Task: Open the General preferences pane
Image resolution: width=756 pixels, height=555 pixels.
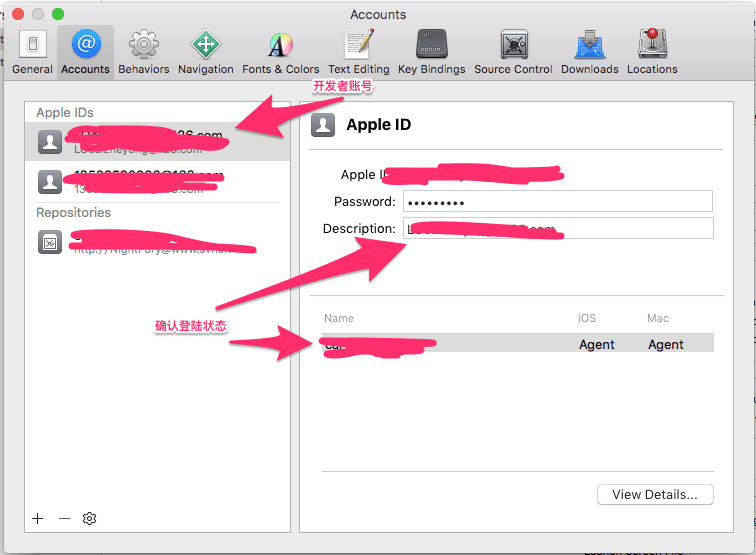Action: tap(32, 52)
